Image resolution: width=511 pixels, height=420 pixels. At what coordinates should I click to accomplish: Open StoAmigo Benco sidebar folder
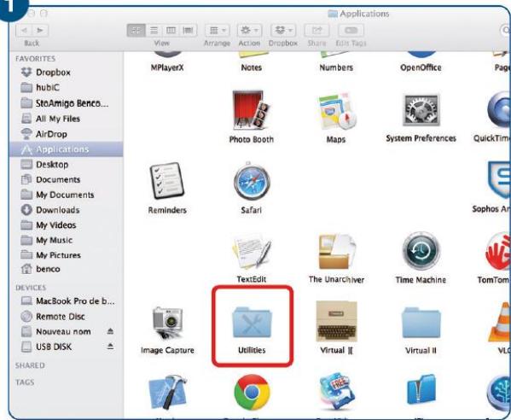67,103
